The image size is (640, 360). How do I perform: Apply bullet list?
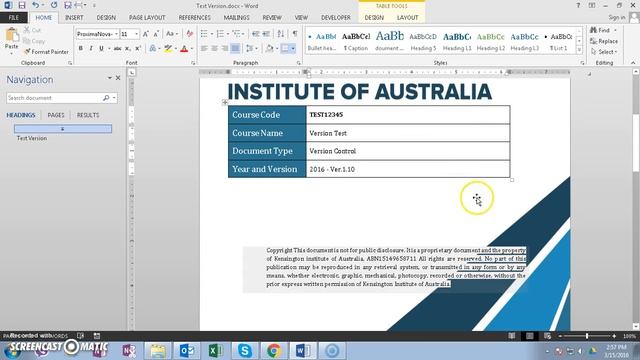point(204,34)
